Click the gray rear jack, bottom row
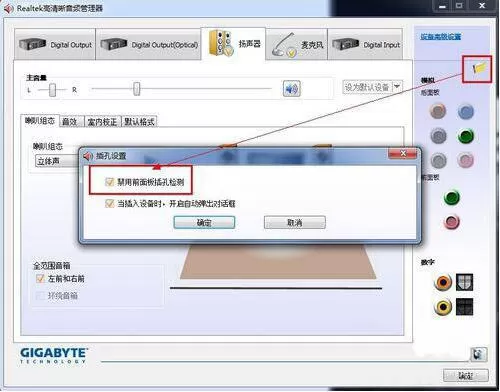 438,161
